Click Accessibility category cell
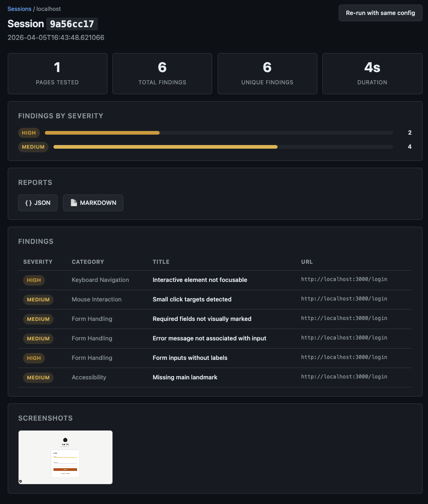 click(x=89, y=378)
